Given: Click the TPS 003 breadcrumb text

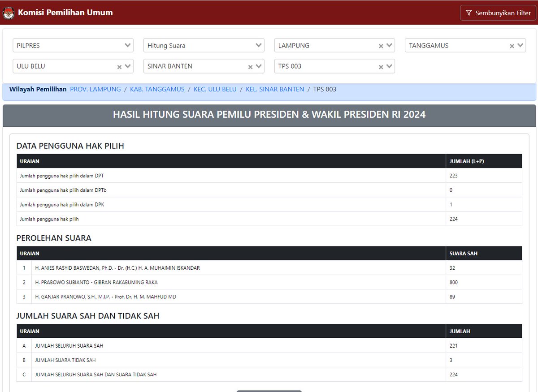Looking at the screenshot, I should pos(325,89).
